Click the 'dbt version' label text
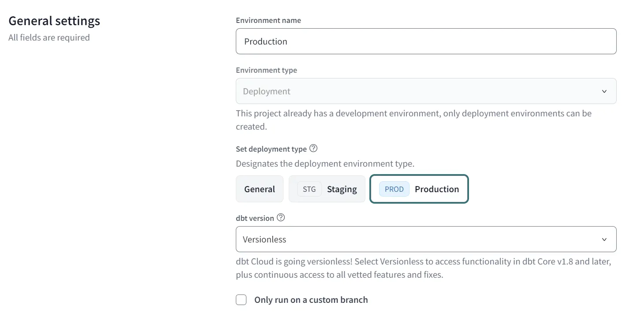 pyautogui.click(x=255, y=218)
